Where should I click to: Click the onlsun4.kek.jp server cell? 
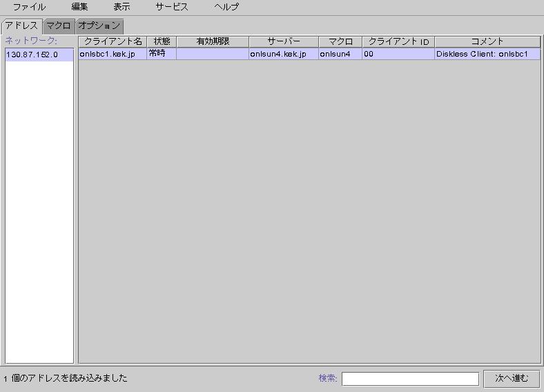point(284,54)
